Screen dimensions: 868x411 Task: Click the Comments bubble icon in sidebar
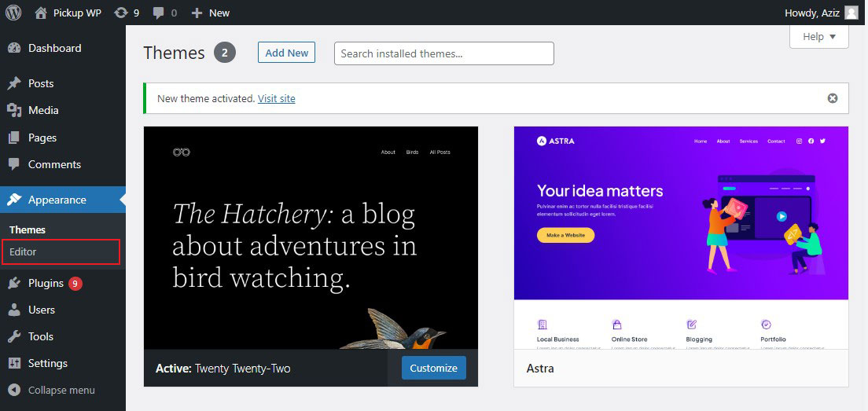[14, 164]
